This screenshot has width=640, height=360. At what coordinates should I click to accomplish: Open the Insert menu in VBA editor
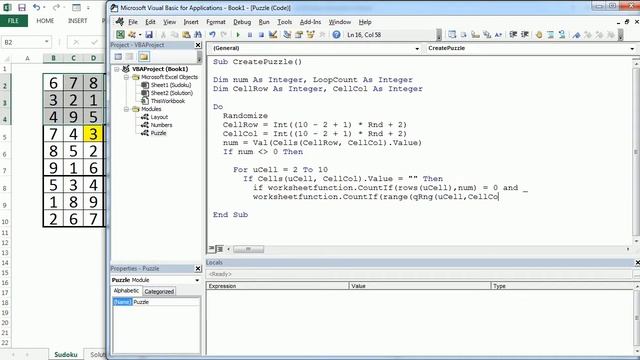(x=191, y=22)
